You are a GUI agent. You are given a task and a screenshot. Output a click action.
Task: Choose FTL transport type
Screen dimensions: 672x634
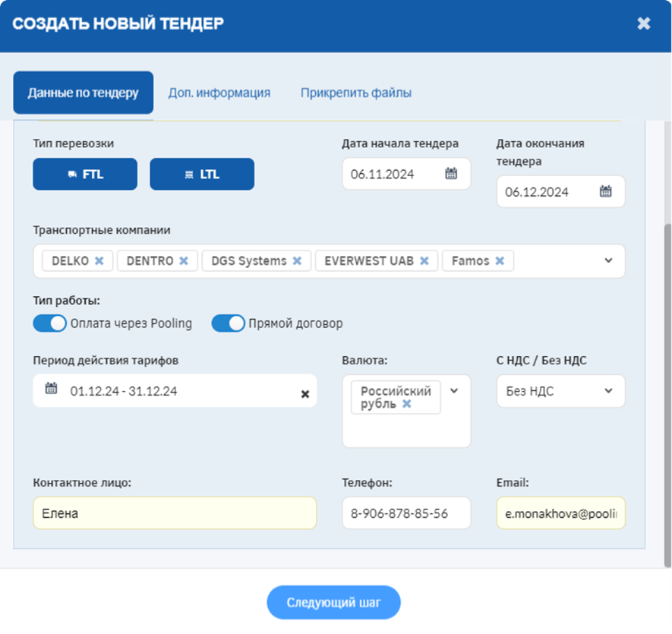85,174
